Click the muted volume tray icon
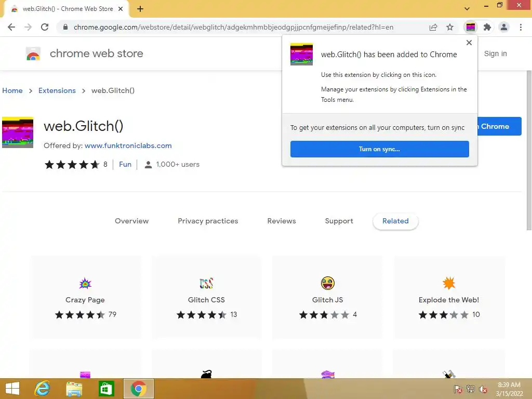 (x=483, y=389)
